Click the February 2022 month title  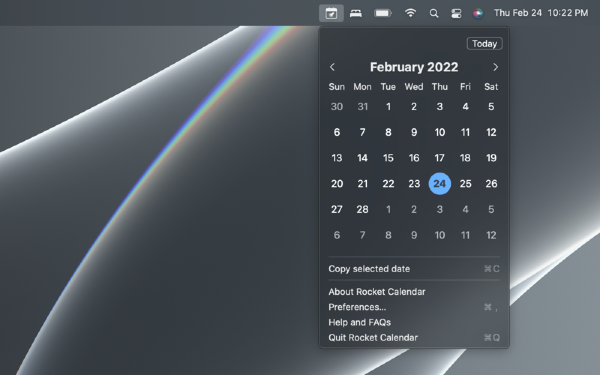[414, 67]
